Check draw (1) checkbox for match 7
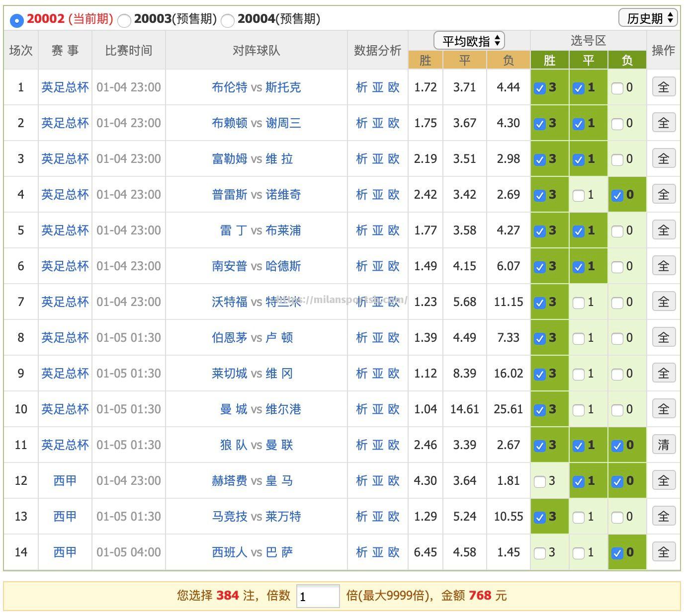684x616 pixels. tap(579, 303)
